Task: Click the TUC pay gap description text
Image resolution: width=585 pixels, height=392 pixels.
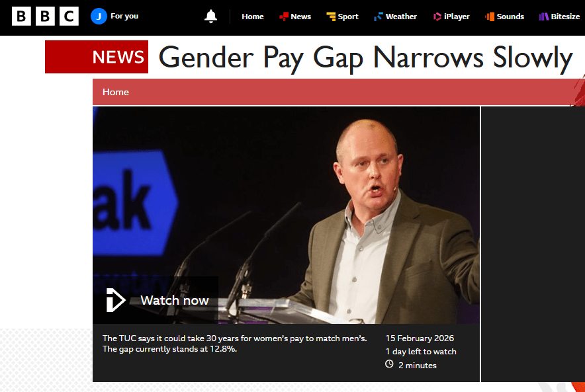Action: click(x=235, y=344)
